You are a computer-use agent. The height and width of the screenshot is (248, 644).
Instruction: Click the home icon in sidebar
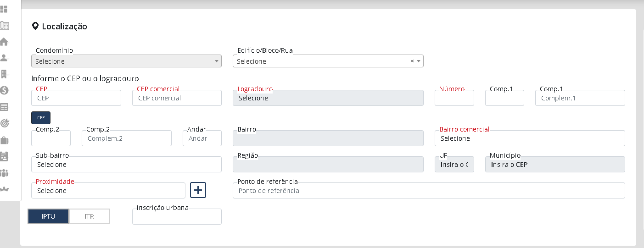(x=4, y=42)
